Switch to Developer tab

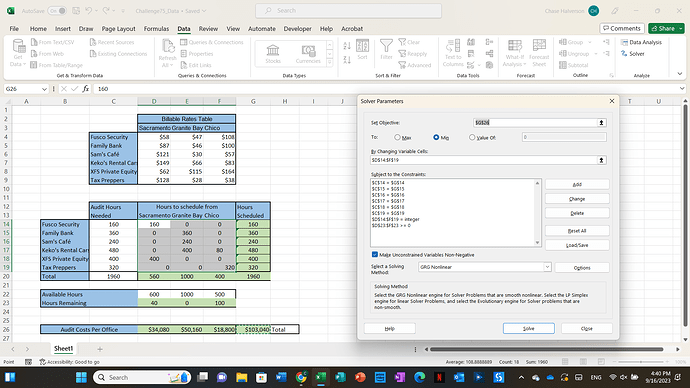(x=297, y=29)
